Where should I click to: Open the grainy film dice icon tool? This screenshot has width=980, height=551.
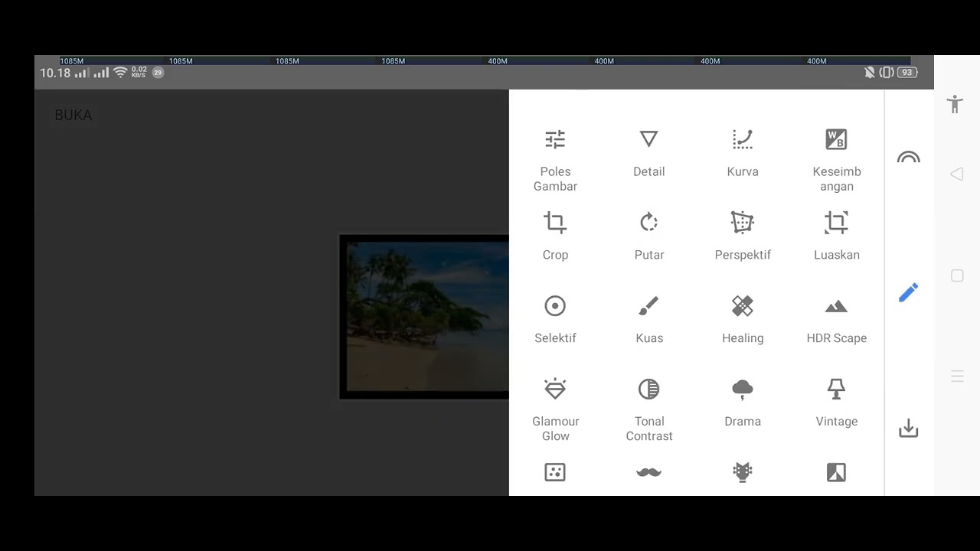(555, 472)
